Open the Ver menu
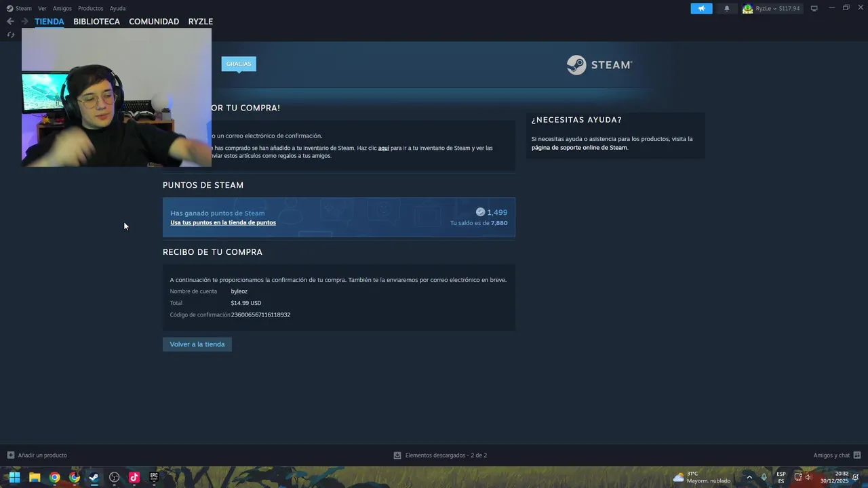Screen dimensions: 868x488 coord(42,8)
